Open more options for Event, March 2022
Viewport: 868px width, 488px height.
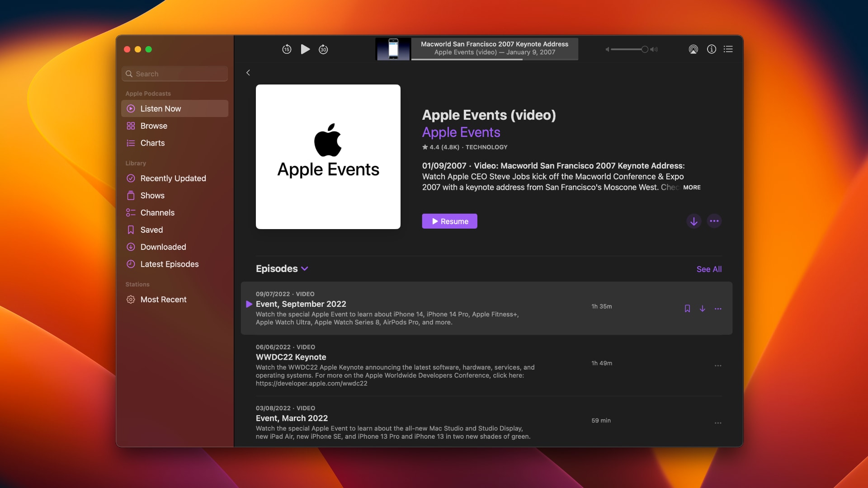[x=718, y=423]
